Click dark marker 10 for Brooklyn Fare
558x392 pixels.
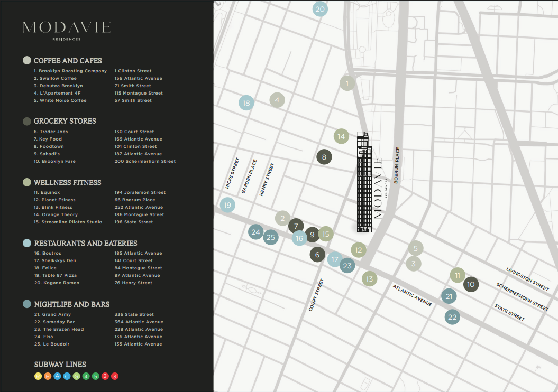click(x=471, y=284)
